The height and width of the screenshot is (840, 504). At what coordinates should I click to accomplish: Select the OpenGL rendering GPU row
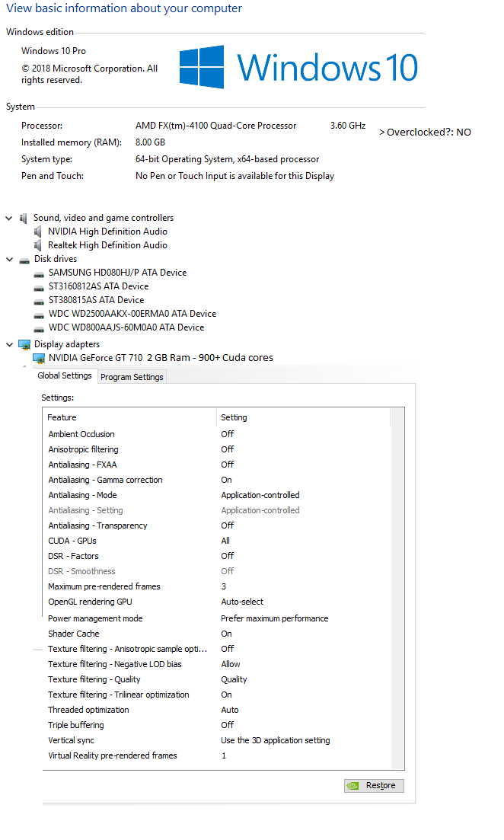tap(217, 602)
